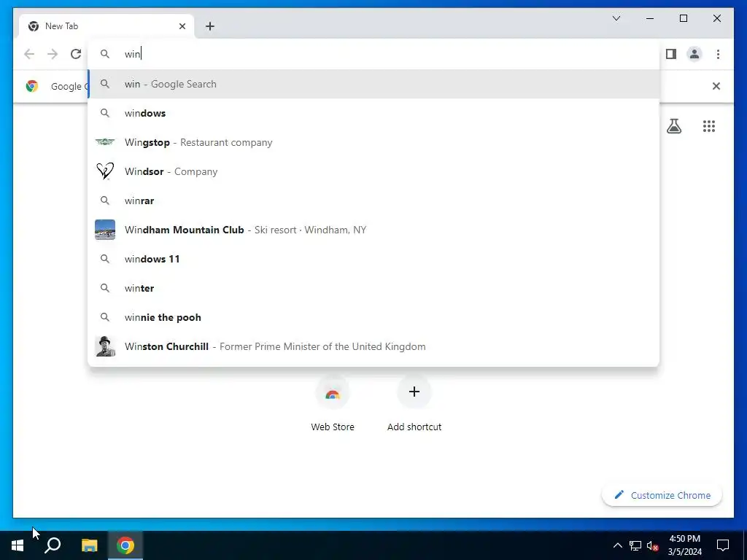
Task: Select the 'win - Google Search' suggestion
Action: [x=373, y=84]
